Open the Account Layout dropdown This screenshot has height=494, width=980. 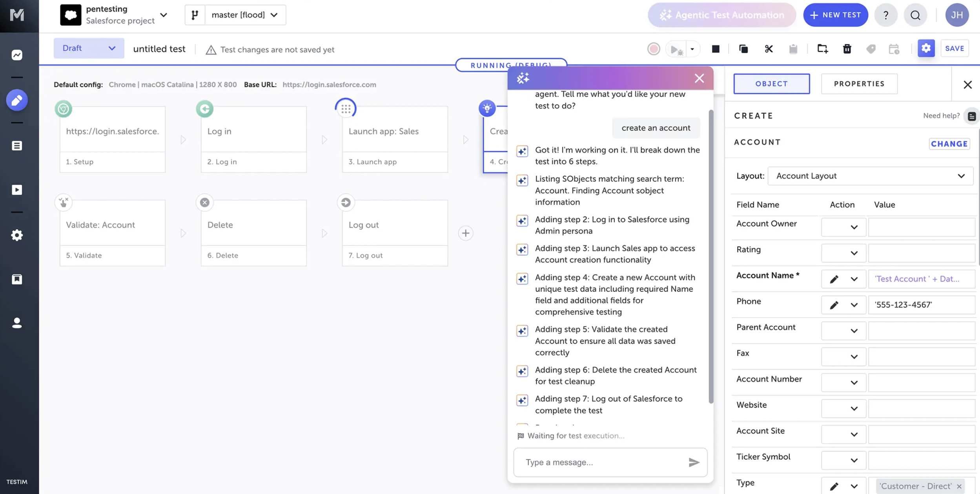point(870,176)
